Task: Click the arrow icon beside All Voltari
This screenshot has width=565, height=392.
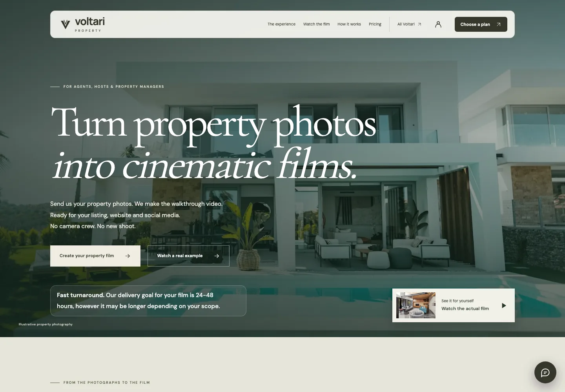Action: 419,24
